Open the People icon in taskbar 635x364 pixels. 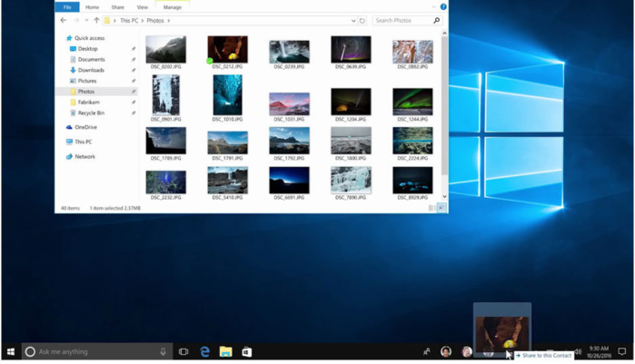[x=426, y=352]
